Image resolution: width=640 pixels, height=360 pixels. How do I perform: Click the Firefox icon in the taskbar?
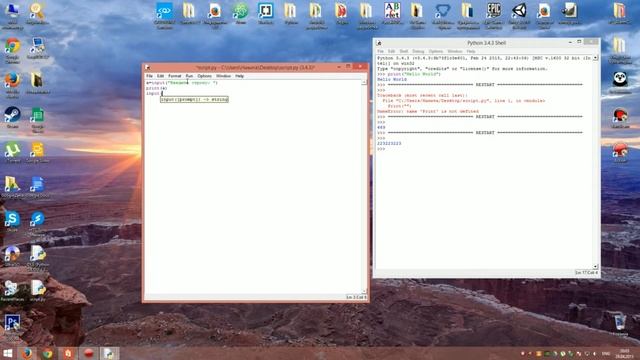(x=27, y=353)
